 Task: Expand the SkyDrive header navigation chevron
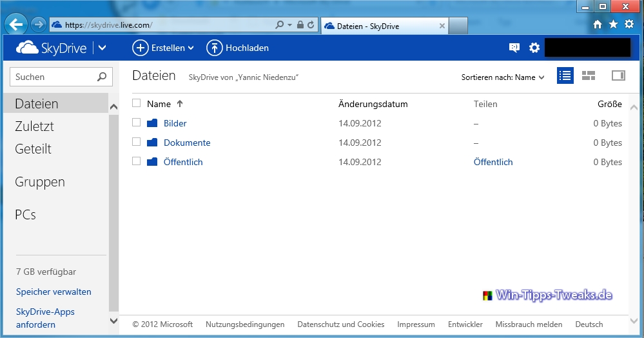point(102,48)
